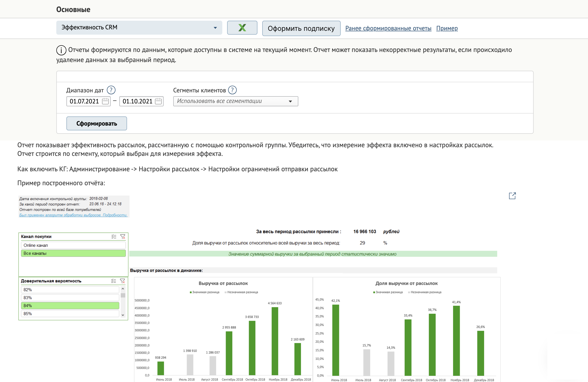Click Значимая разница legend in revenue chart
This screenshot has width=588, height=382.
pyautogui.click(x=204, y=292)
